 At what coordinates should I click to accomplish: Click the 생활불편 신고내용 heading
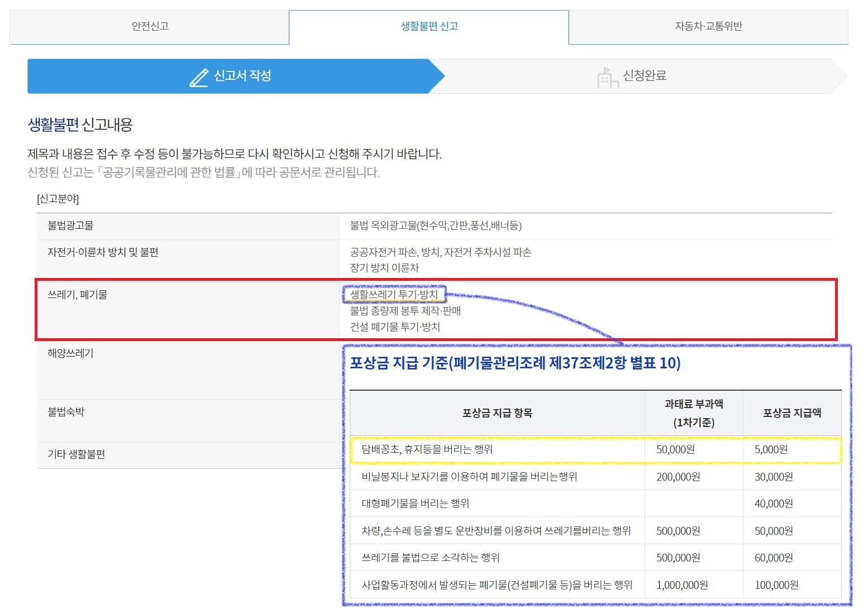pos(80,124)
